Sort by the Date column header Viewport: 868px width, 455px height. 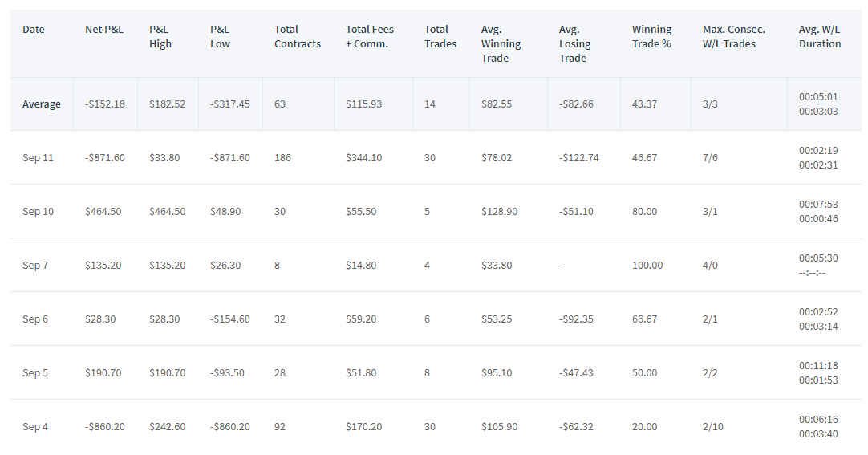point(33,30)
